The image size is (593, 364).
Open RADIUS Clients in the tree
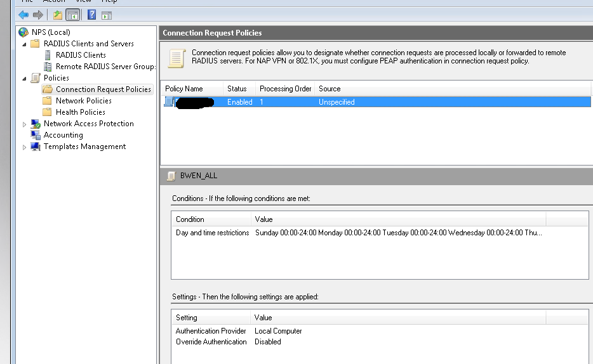[81, 55]
